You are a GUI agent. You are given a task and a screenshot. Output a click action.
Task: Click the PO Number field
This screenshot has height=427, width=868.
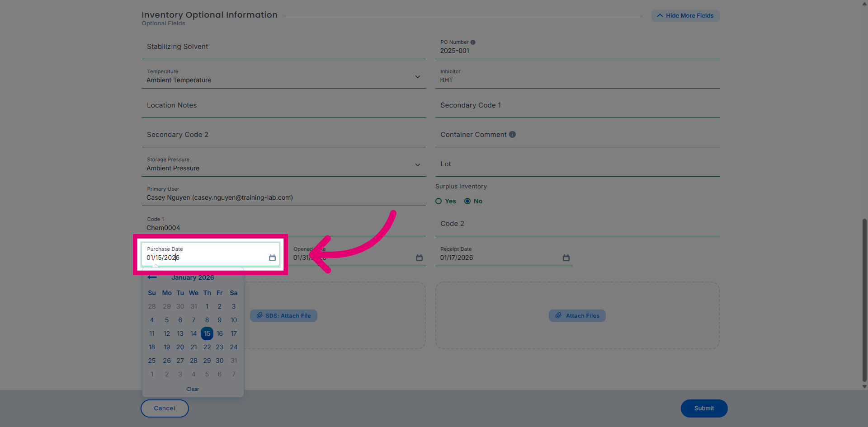coord(577,47)
